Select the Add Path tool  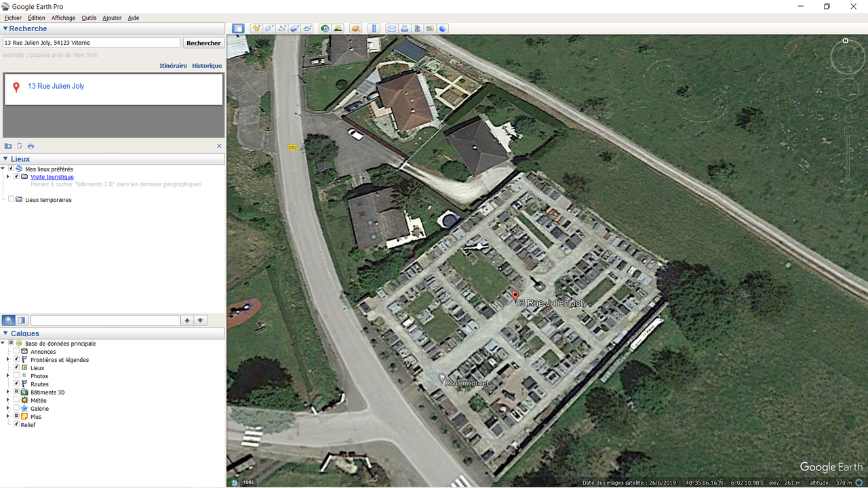pos(282,28)
